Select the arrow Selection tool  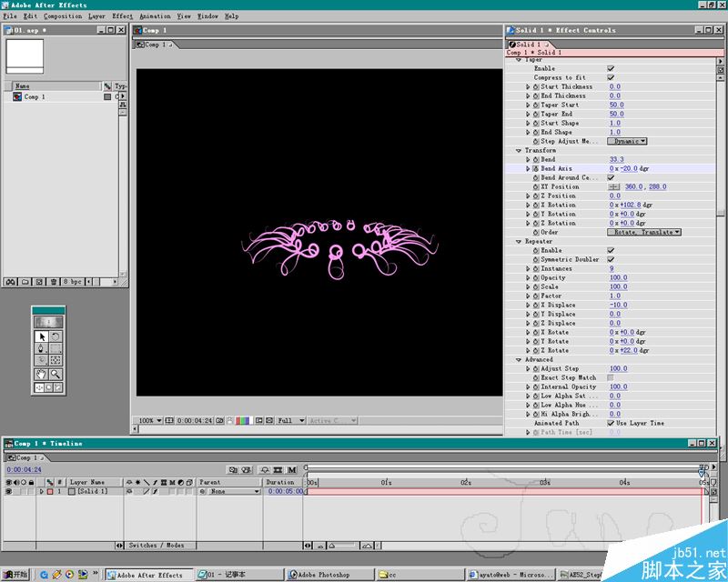(41, 336)
